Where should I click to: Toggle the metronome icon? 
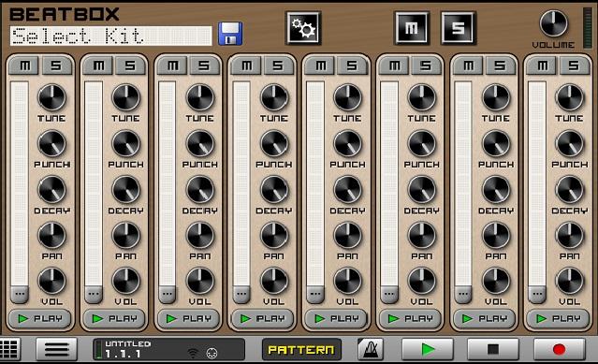point(371,349)
